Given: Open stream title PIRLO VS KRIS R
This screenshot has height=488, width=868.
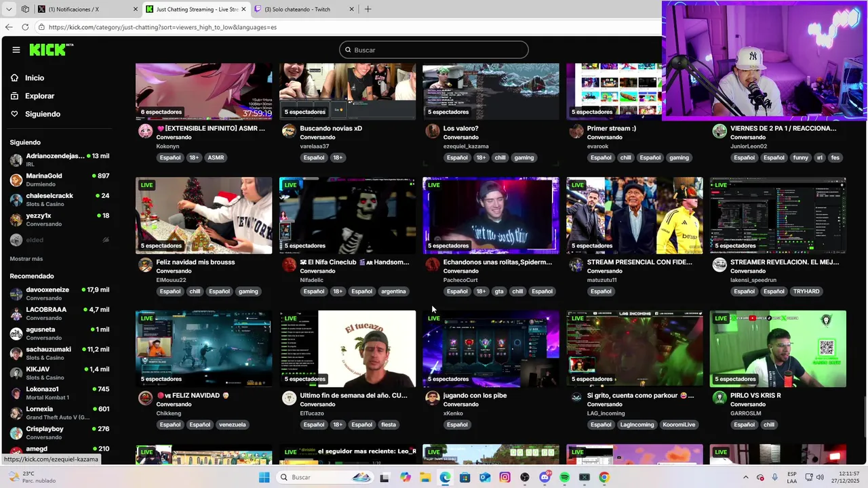Looking at the screenshot, I should 755,395.
